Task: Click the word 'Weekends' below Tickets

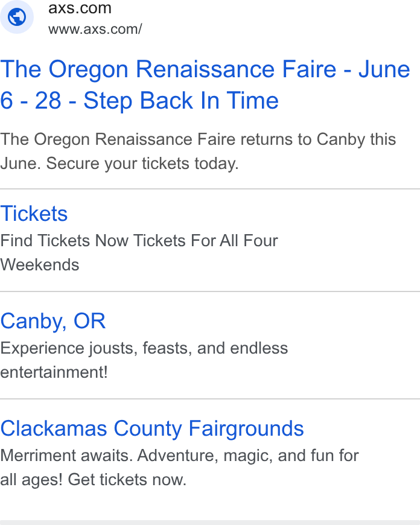Action: 39,265
